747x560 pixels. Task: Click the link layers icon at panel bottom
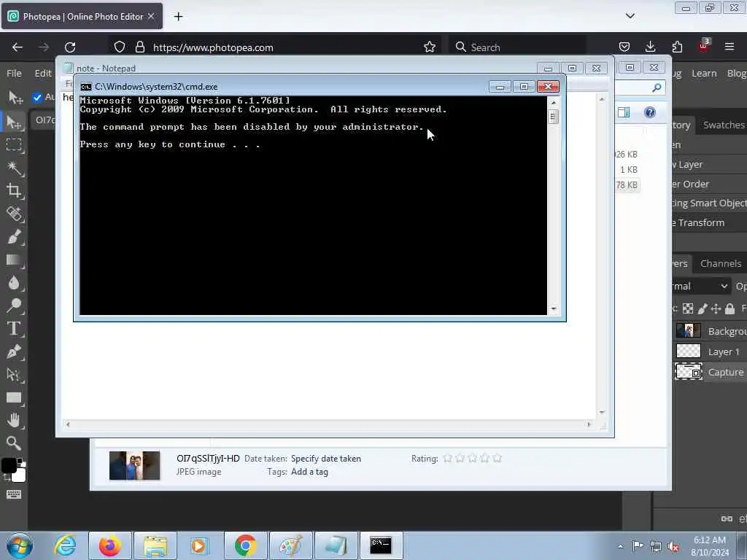[727, 518]
